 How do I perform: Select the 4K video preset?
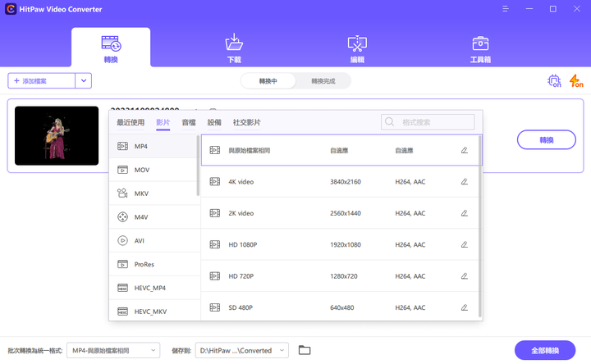(340, 182)
